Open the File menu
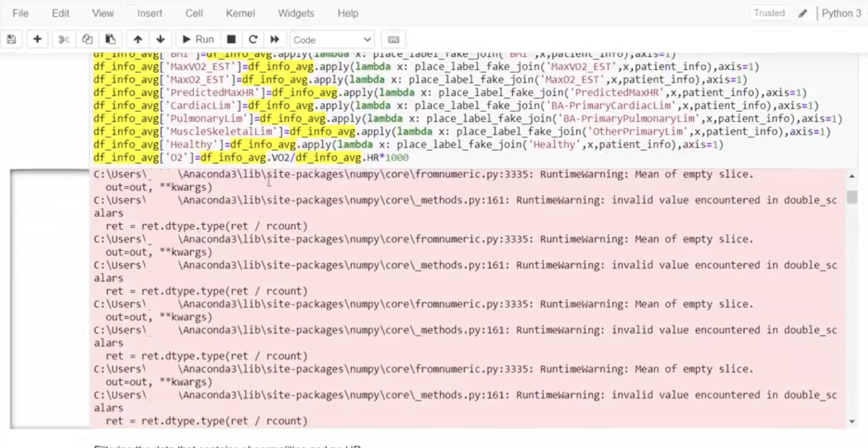This screenshot has height=448, width=868. click(x=20, y=13)
